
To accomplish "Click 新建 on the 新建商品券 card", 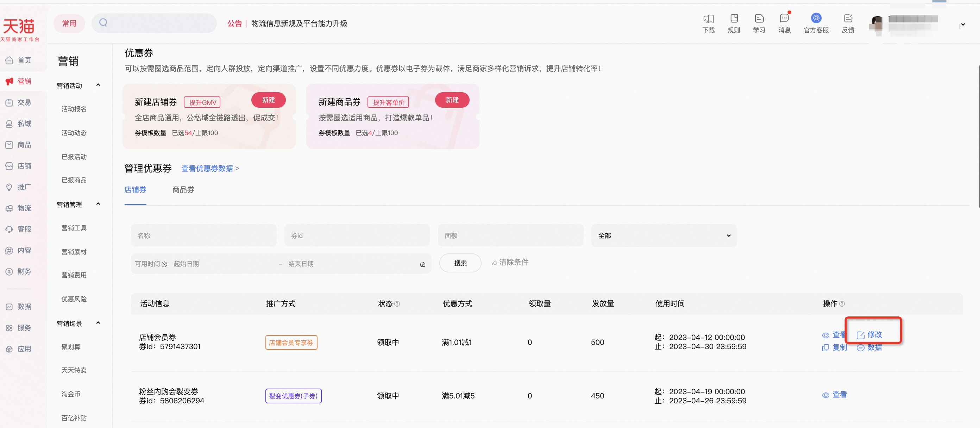I will click(x=452, y=100).
